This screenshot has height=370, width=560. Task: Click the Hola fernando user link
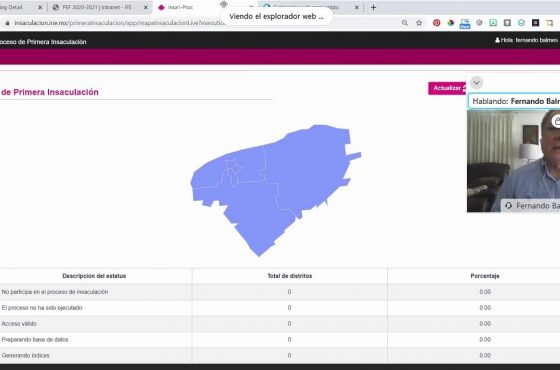[526, 40]
